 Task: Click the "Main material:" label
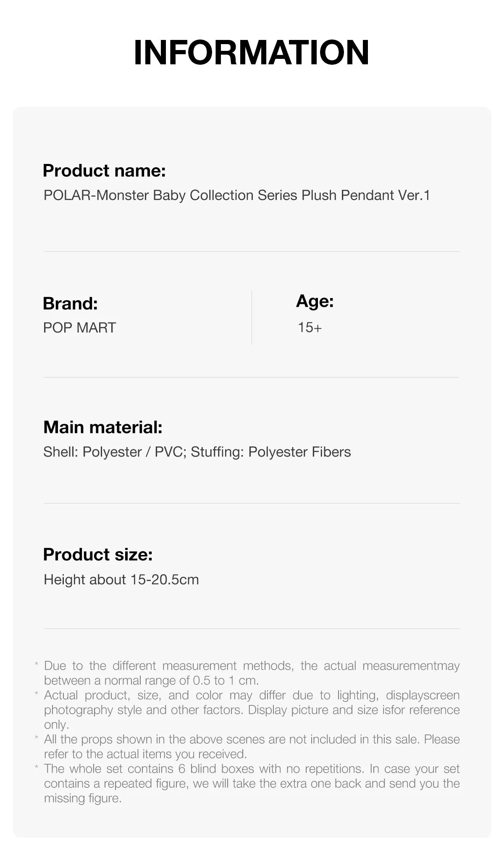coord(102,427)
